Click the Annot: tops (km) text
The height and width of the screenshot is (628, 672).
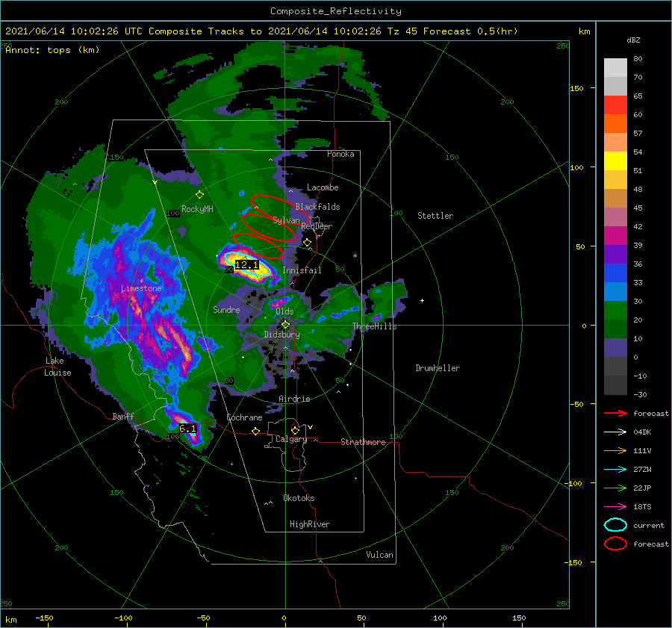click(x=52, y=50)
